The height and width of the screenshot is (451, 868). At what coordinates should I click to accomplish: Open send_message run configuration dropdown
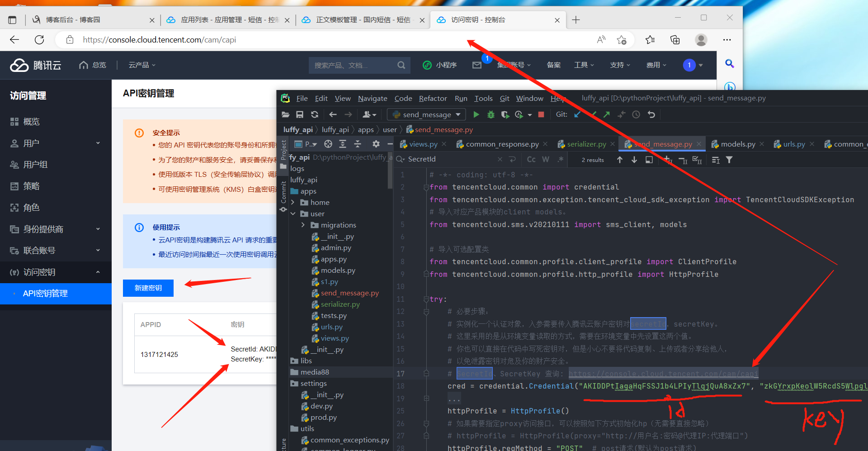[x=427, y=114]
